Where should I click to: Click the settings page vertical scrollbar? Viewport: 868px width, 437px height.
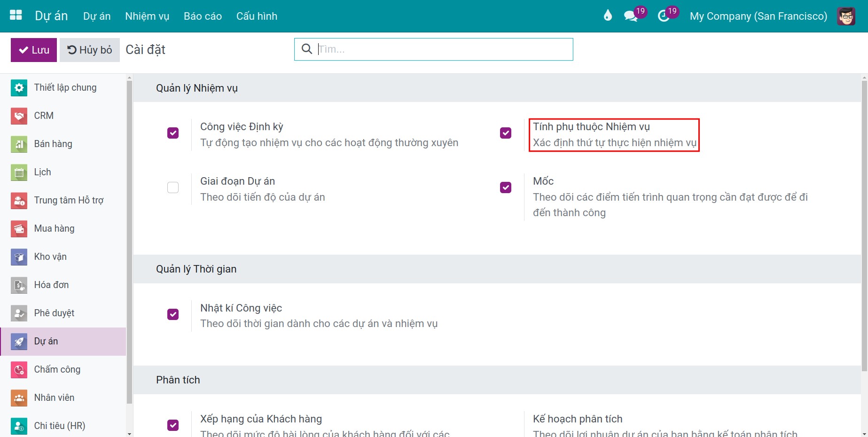coord(864,226)
